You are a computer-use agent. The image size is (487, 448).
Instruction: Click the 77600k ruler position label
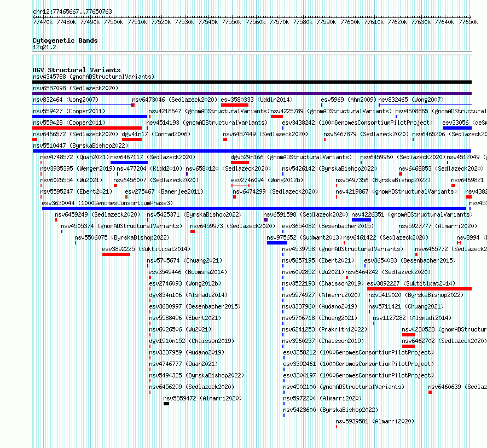(350, 22)
